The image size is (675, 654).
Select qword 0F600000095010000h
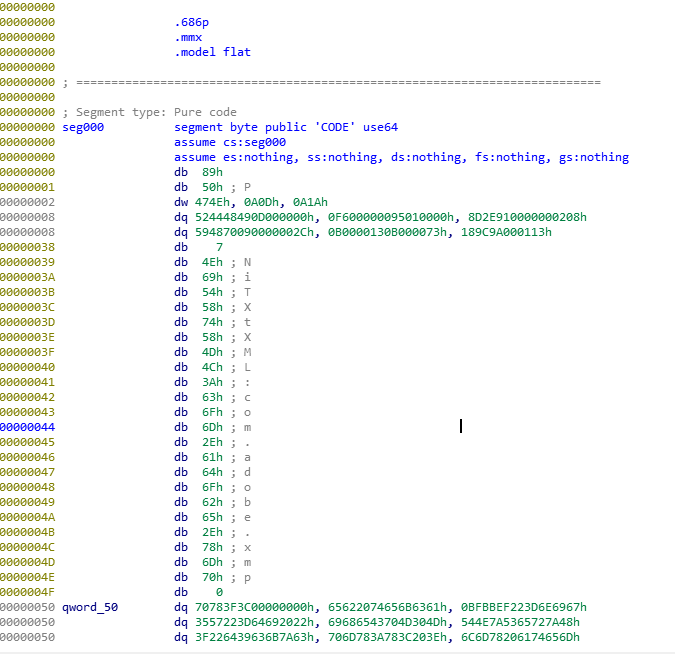coord(391,217)
